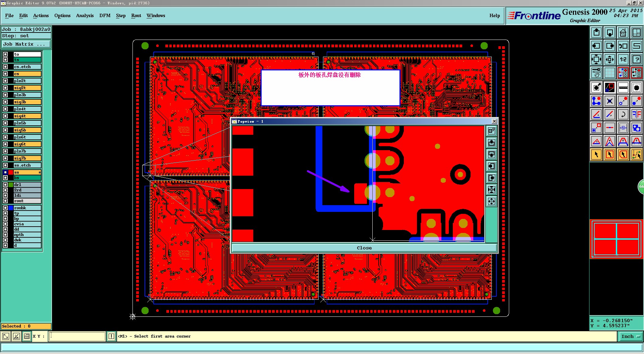
Task: Open the Analysis menu
Action: pos(85,15)
